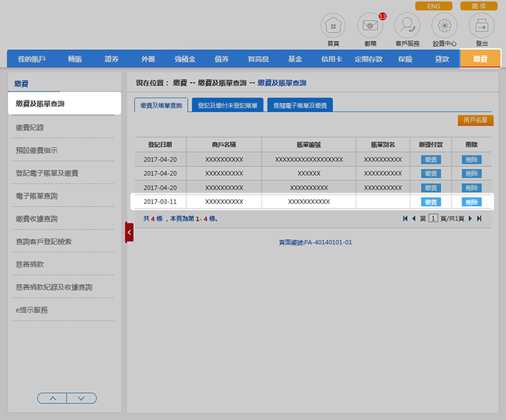The width and height of the screenshot is (506, 420).
Task: Go to the 首頁 home icon
Action: pyautogui.click(x=333, y=26)
